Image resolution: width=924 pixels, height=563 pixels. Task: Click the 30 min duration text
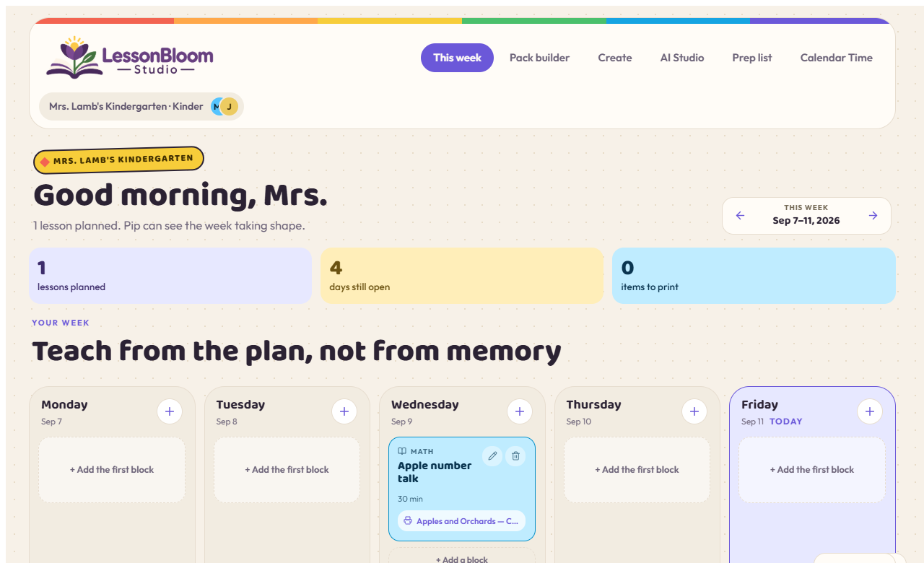pyautogui.click(x=410, y=499)
